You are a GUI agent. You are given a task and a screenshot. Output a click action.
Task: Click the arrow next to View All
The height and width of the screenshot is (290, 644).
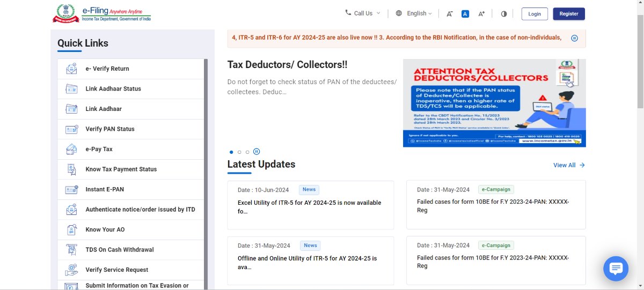[582, 165]
